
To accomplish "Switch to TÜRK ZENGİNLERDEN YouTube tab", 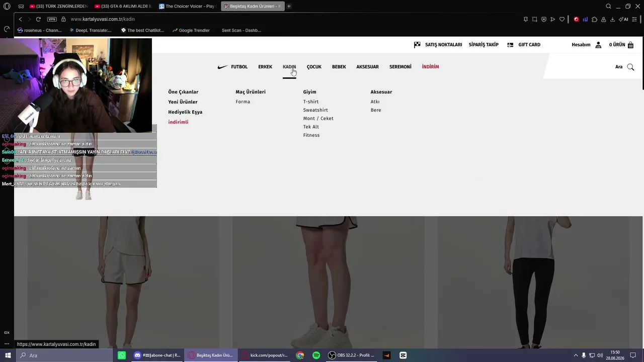I will pos(58,6).
